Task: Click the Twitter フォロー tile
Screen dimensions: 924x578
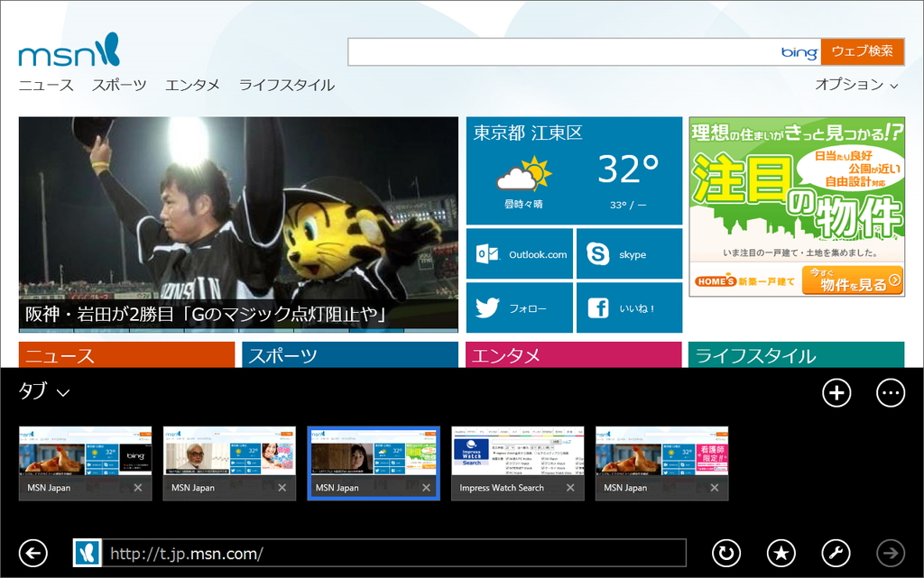Action: (x=519, y=308)
